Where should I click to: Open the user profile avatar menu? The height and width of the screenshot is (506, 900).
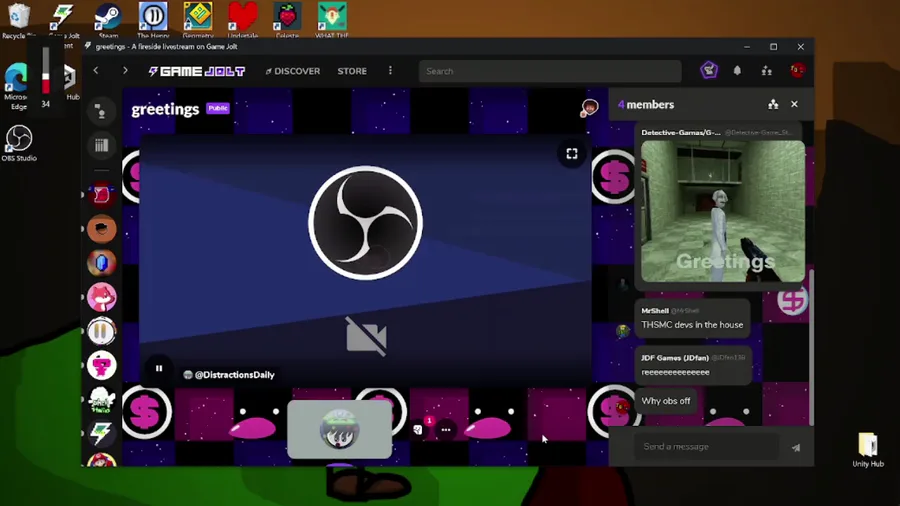[x=797, y=71]
